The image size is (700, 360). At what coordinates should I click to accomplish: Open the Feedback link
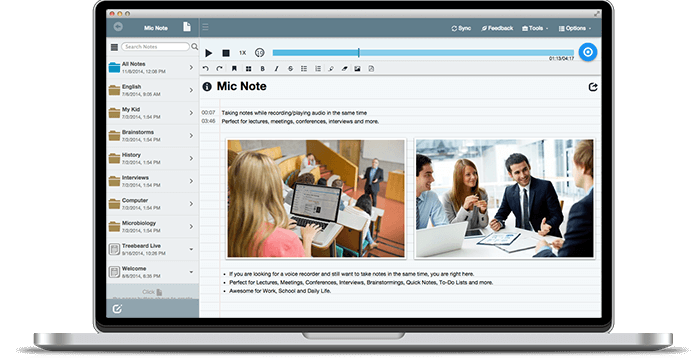tap(497, 28)
